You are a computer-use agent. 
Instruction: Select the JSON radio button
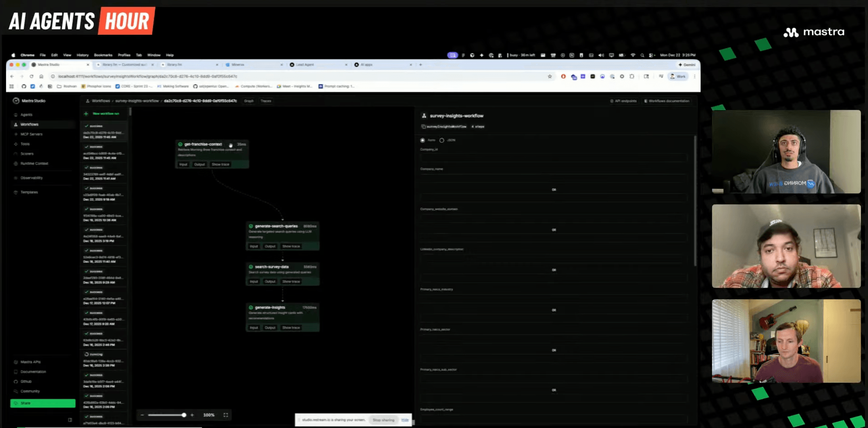coord(442,140)
